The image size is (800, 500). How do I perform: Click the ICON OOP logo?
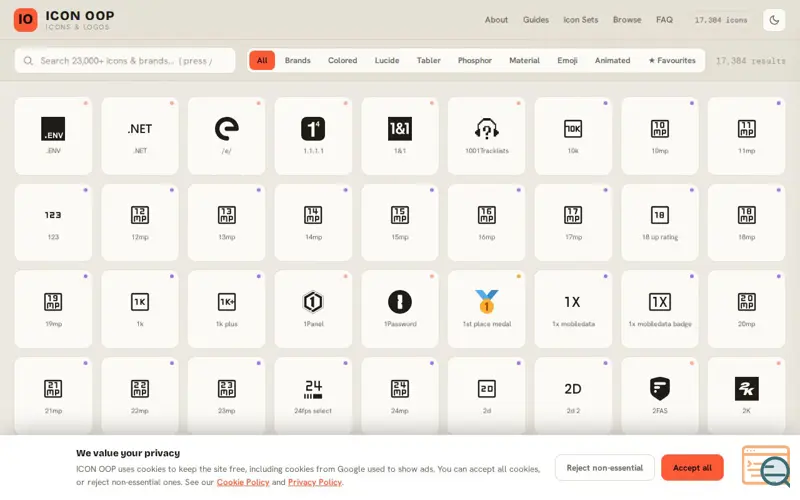click(x=64, y=20)
